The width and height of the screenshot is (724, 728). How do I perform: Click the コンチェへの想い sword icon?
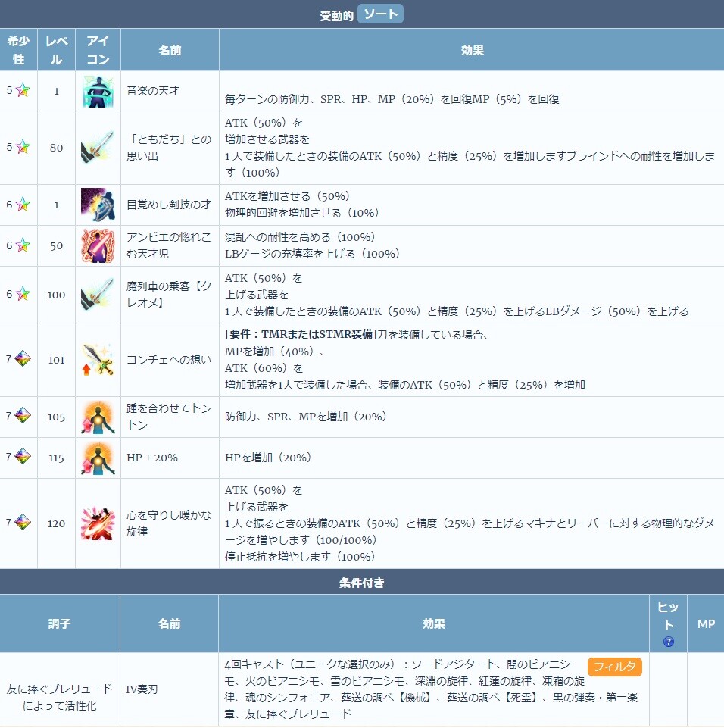98,360
